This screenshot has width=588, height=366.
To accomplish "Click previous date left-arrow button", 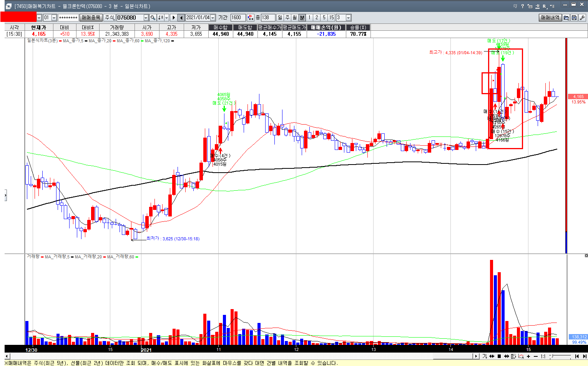I will click(x=181, y=18).
